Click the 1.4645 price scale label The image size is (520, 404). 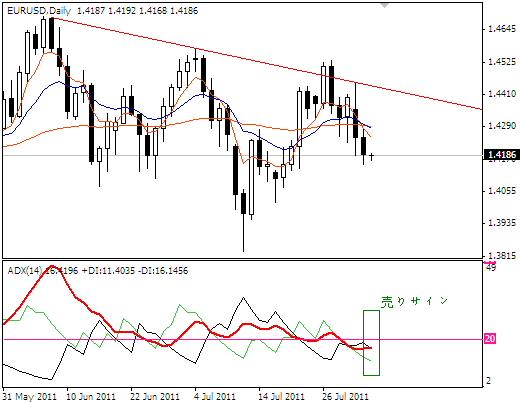point(502,29)
